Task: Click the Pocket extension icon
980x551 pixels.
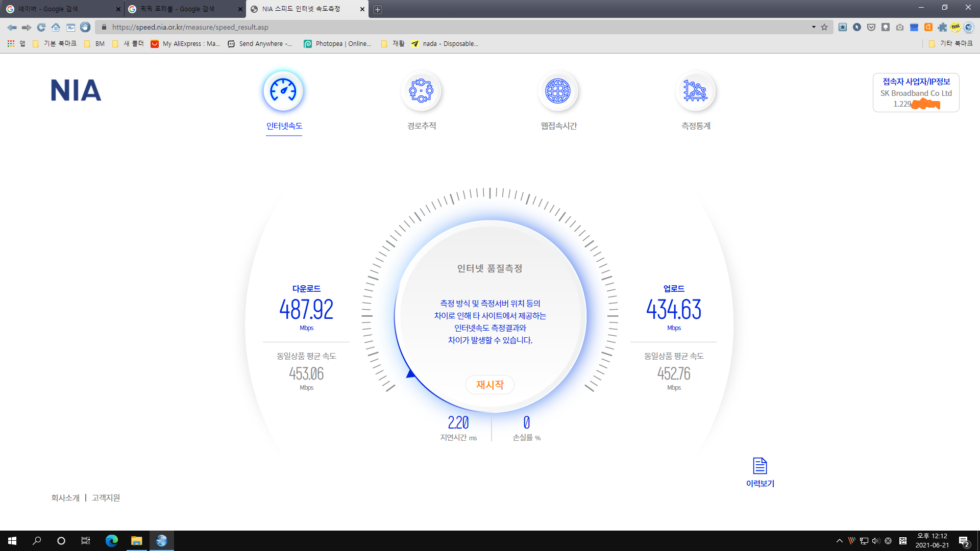Action: 871,27
